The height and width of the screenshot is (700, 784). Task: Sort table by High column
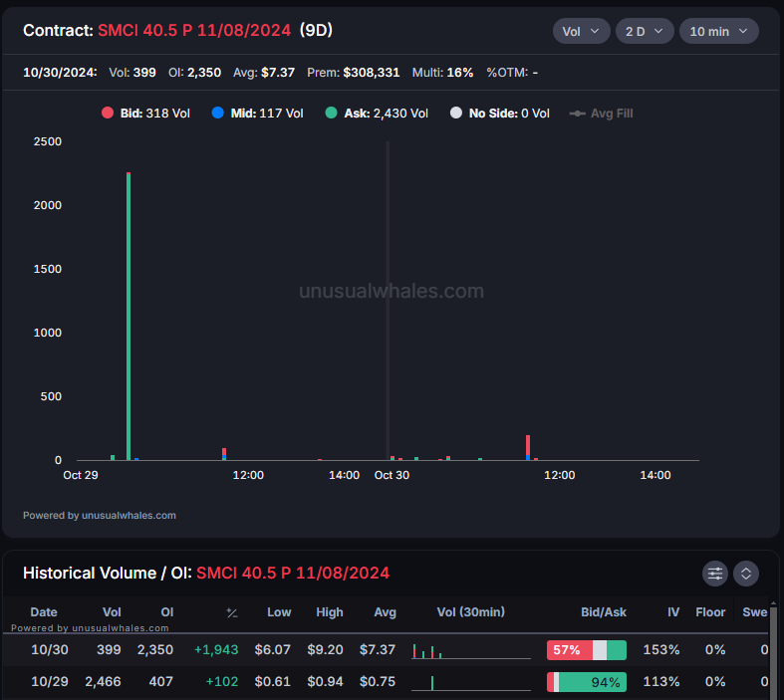coord(330,612)
